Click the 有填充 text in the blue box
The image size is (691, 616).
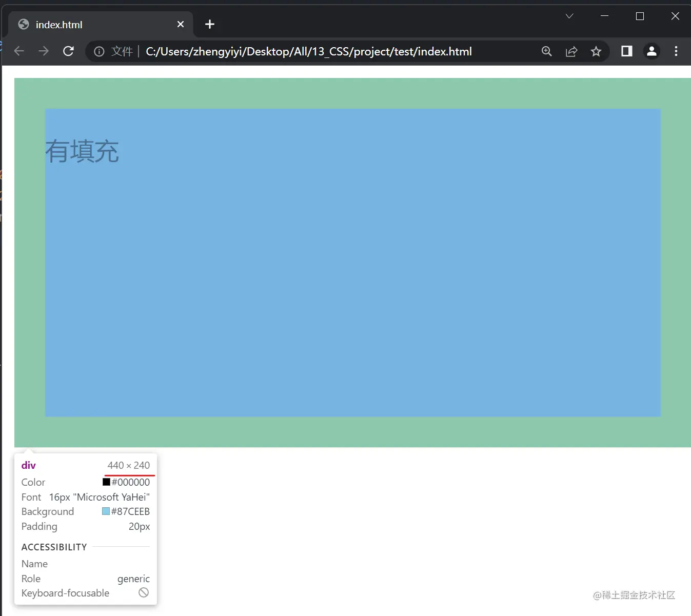coord(82,151)
